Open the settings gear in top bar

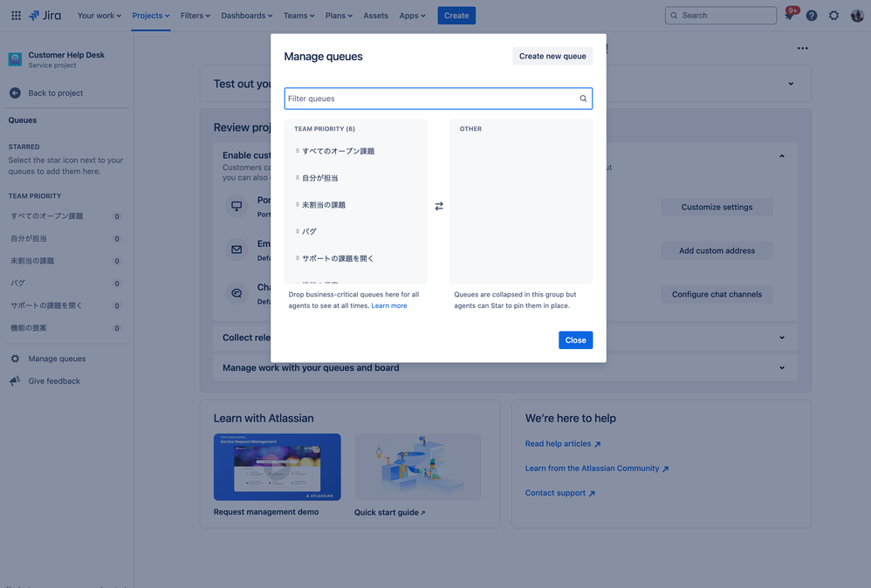tap(833, 16)
